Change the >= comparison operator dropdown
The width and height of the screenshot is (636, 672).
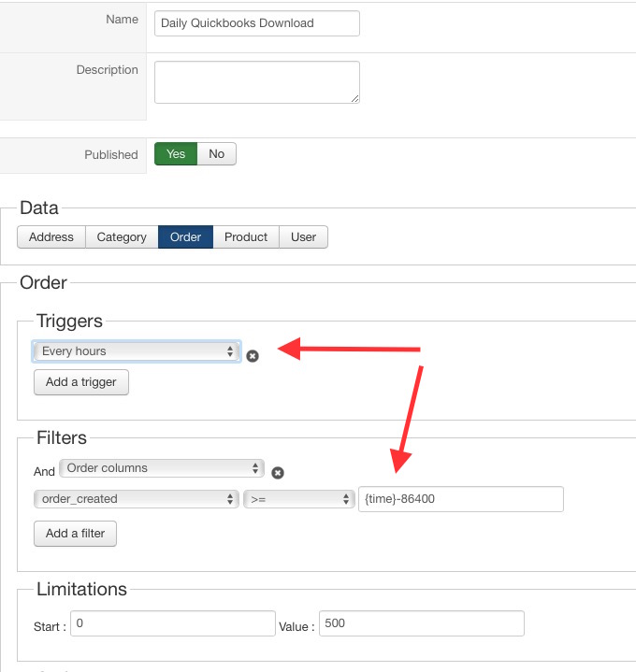click(x=297, y=499)
